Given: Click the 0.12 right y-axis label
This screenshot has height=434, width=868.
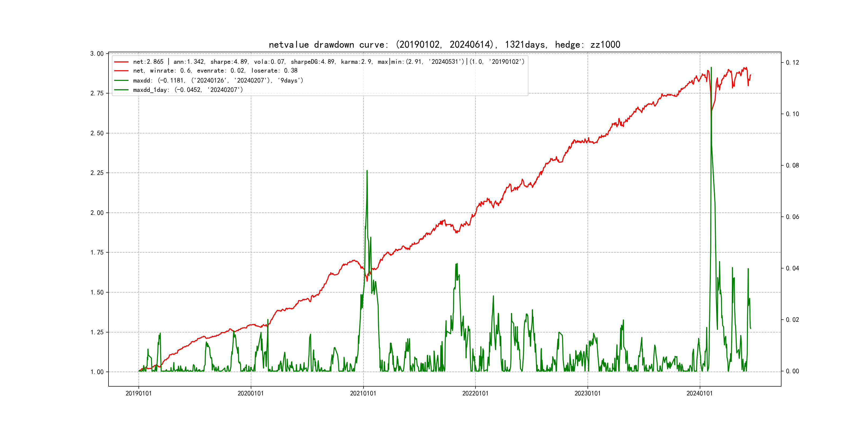Looking at the screenshot, I should pyautogui.click(x=792, y=62).
